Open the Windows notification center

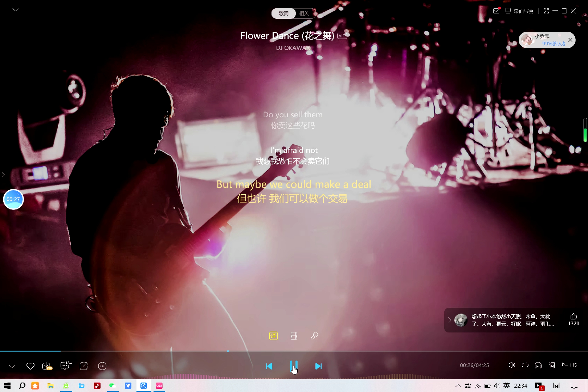[x=574, y=386]
